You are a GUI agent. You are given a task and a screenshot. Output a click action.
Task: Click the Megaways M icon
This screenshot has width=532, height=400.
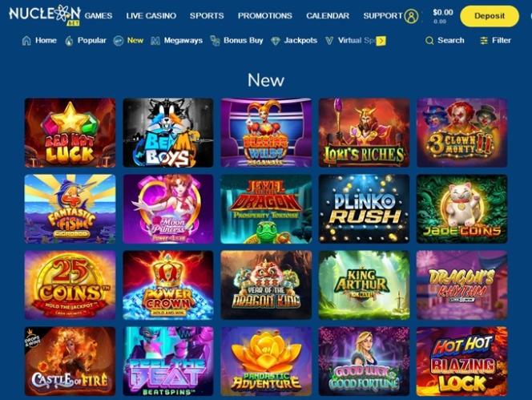coord(155,41)
